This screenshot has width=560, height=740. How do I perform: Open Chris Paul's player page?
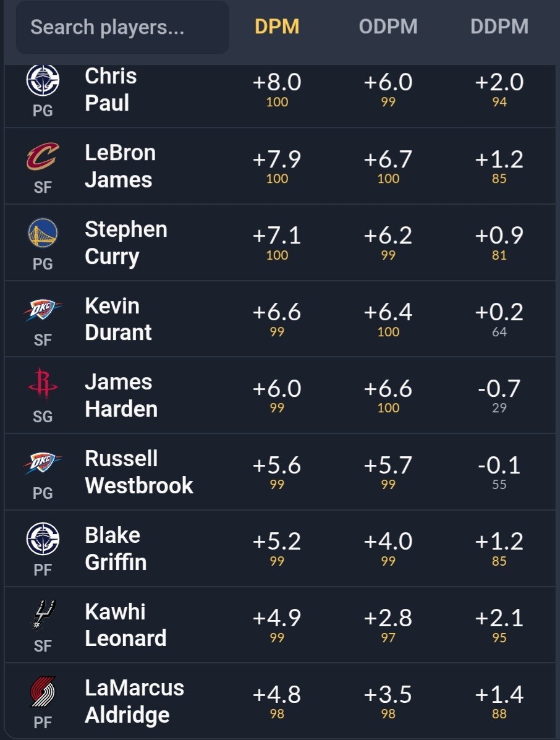click(x=111, y=89)
